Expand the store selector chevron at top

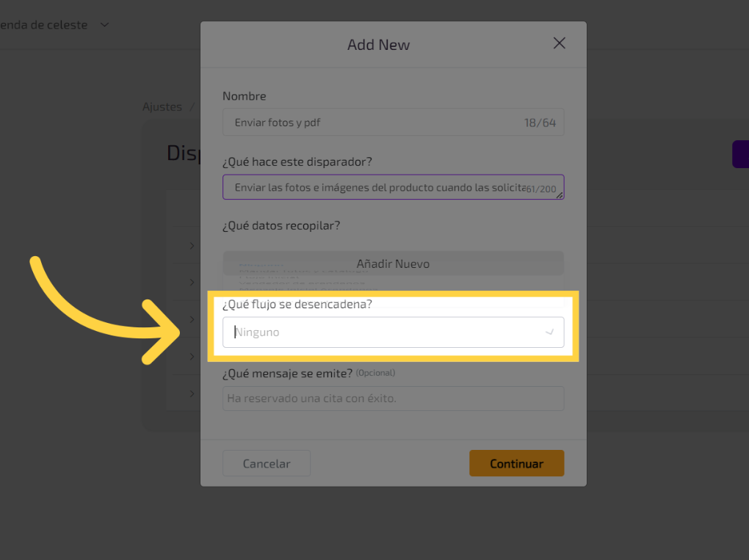tap(104, 25)
